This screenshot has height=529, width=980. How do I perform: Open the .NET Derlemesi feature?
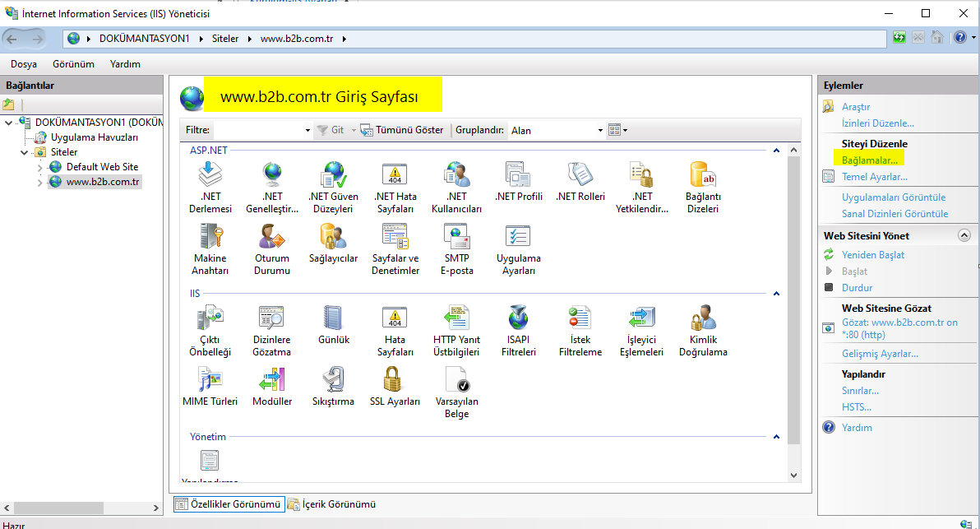pos(210,187)
